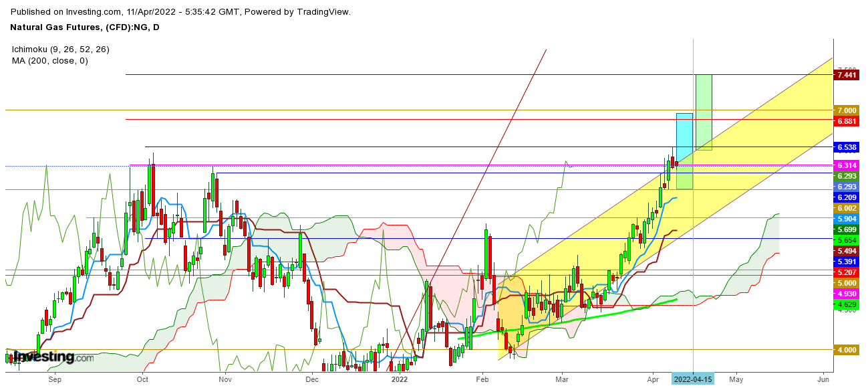The height and width of the screenshot is (388, 868).
Task: Click the red 5.207 price label
Action: coord(847,272)
